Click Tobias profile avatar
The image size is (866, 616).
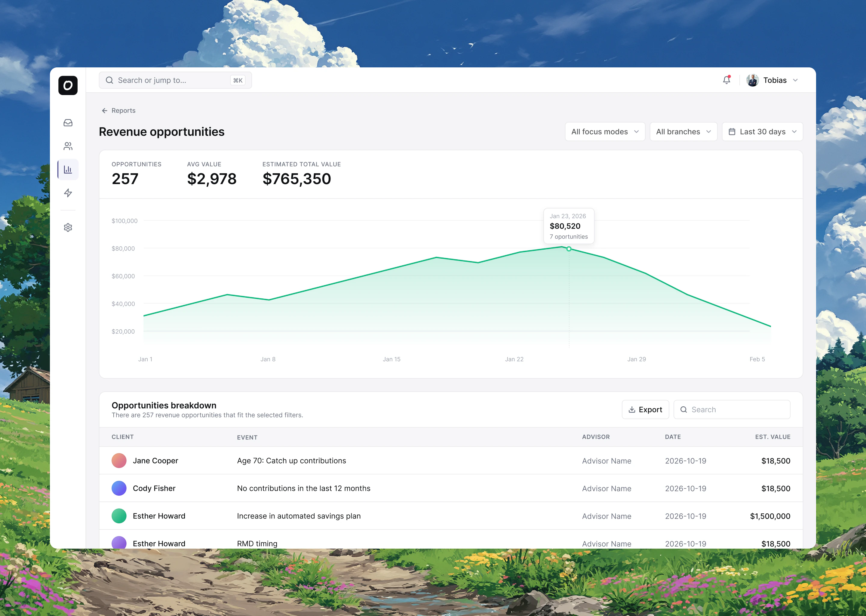(x=753, y=80)
